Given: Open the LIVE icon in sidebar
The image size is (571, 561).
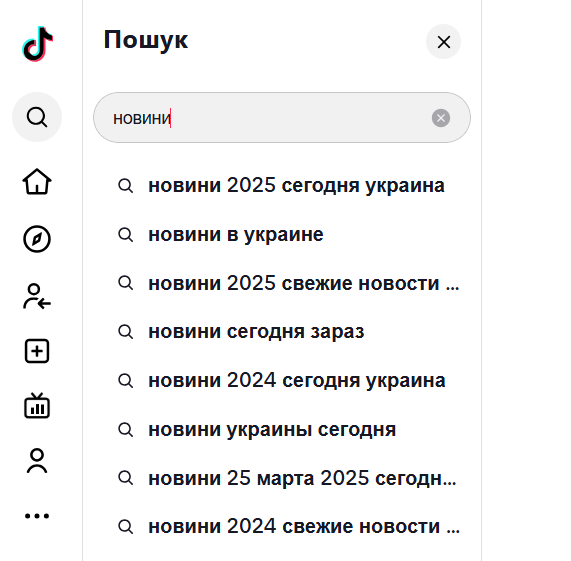Looking at the screenshot, I should point(37,406).
